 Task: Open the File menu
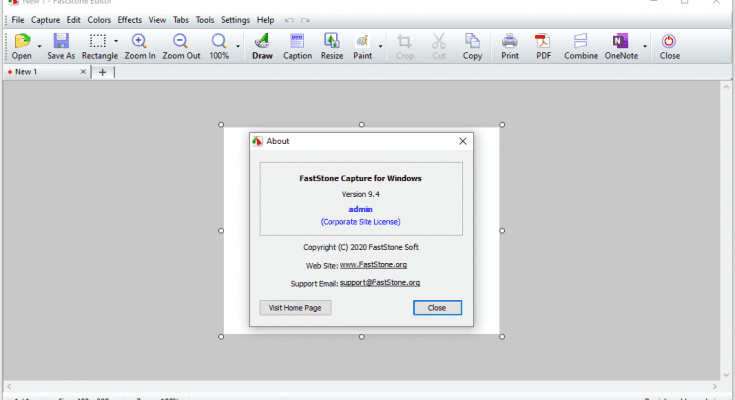(x=18, y=20)
